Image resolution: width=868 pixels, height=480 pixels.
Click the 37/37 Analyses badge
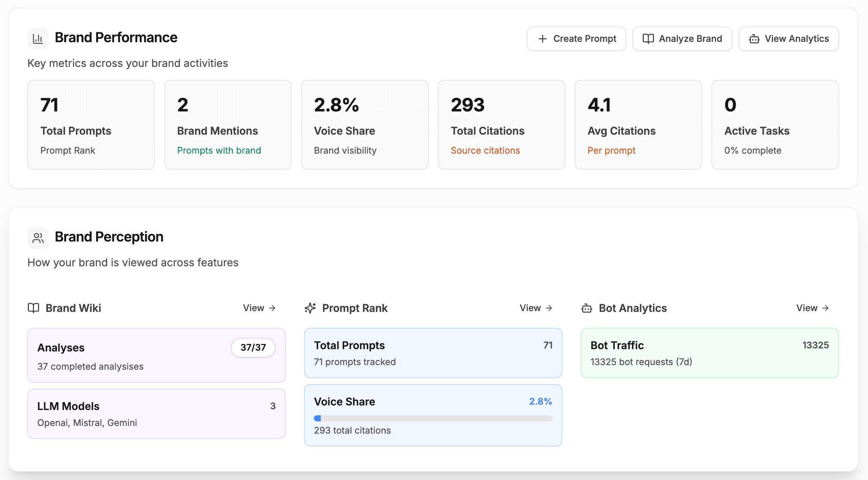click(x=253, y=347)
